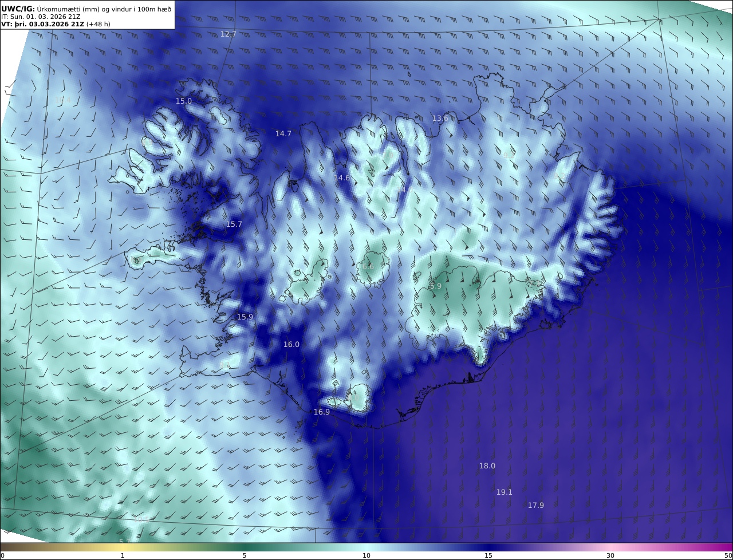This screenshot has width=733, height=560.
Task: Click the colorbar tick label 10
Action: point(366,555)
